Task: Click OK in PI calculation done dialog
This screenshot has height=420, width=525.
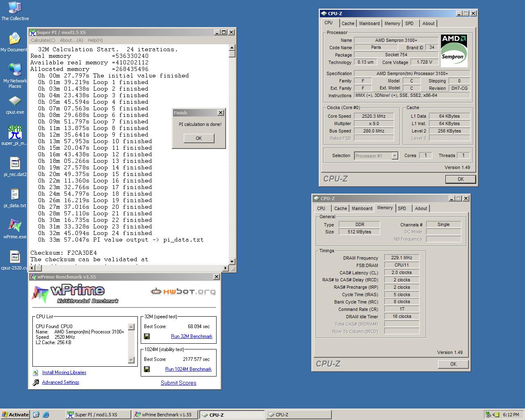Action: [199, 138]
